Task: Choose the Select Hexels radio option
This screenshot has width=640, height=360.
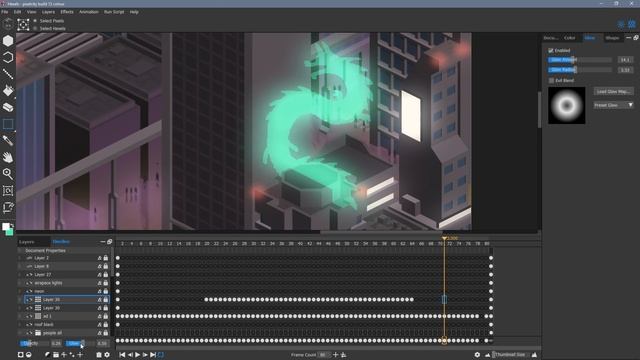Action: (35, 29)
